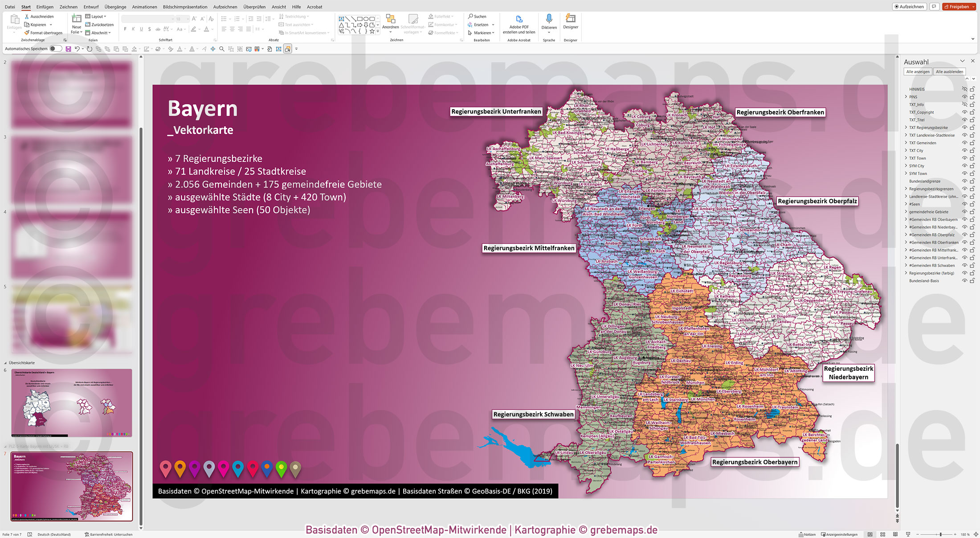Select the Format übertragen icon
The height and width of the screenshot is (538, 980).
(28, 33)
